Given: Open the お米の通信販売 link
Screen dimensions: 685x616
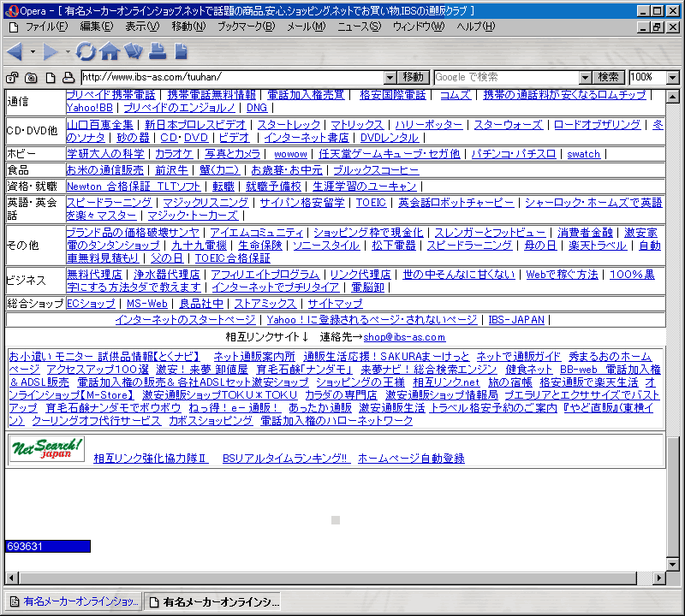Looking at the screenshot, I should (x=104, y=169).
